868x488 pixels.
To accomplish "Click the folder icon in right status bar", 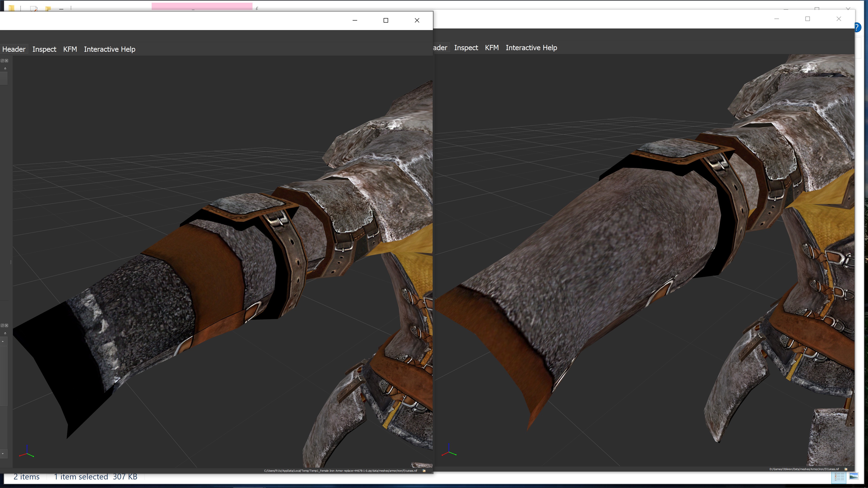I will [x=846, y=469].
